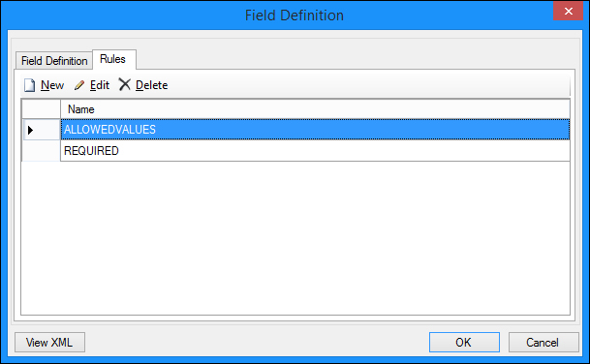The width and height of the screenshot is (590, 364).
Task: Click the row header beside REQUIRED
Action: [x=41, y=151]
